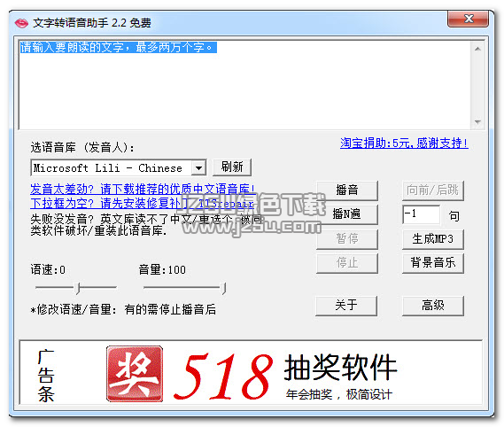504x427 pixels.
Task: Open the 淘宝捐助 donation link
Action: point(404,144)
